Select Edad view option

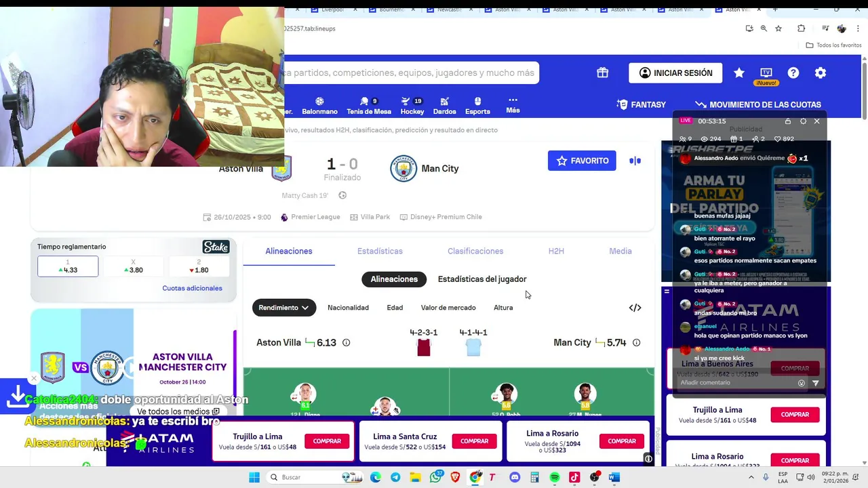click(x=395, y=308)
